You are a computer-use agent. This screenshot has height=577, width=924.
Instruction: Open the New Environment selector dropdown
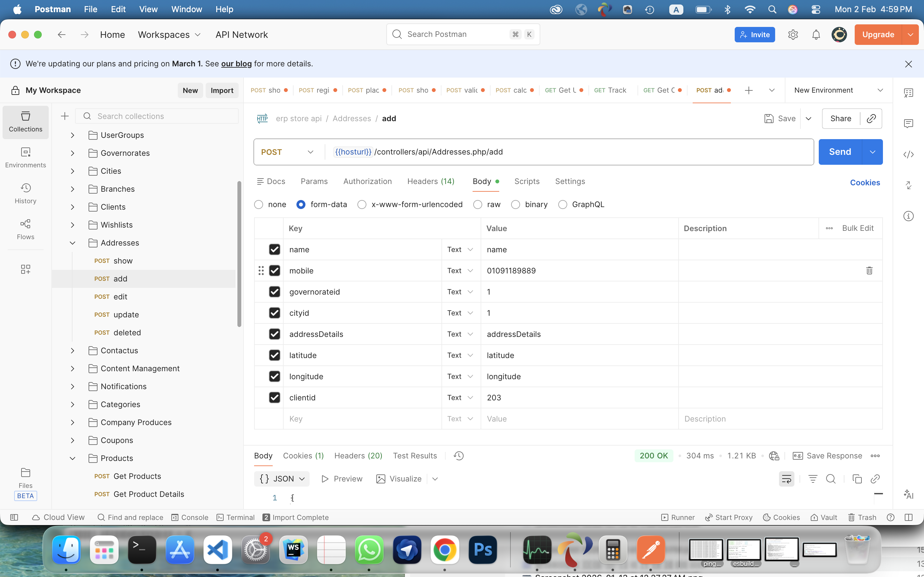tap(838, 90)
